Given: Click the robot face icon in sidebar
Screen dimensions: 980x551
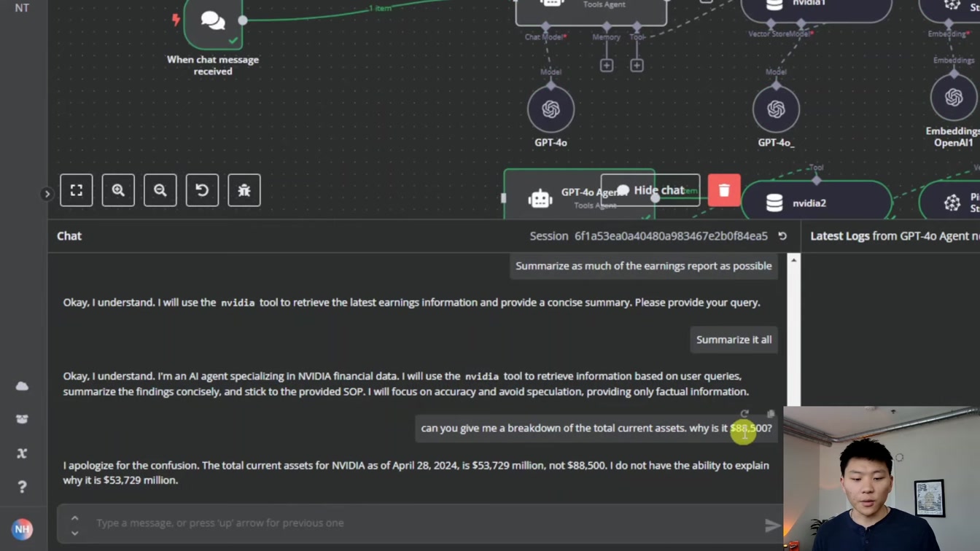Looking at the screenshot, I should click(x=22, y=419).
